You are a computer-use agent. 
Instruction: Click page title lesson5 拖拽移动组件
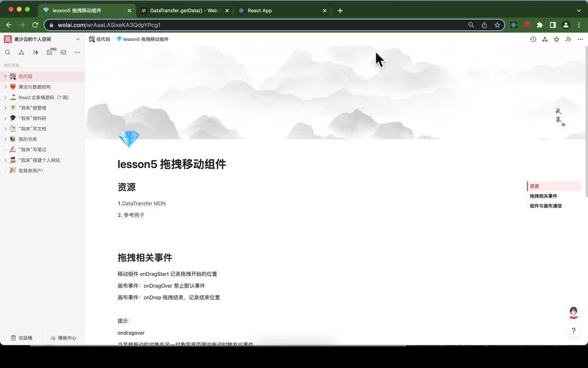171,164
